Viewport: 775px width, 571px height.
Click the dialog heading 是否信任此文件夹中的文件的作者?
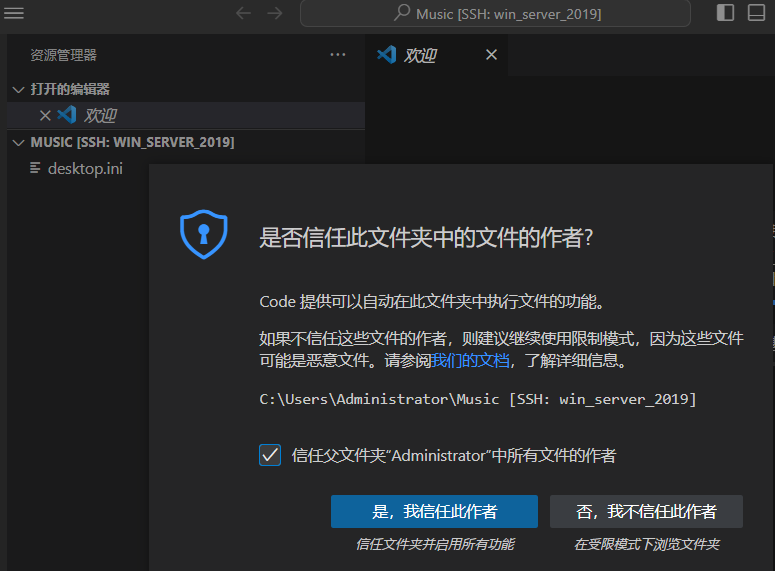click(426, 238)
